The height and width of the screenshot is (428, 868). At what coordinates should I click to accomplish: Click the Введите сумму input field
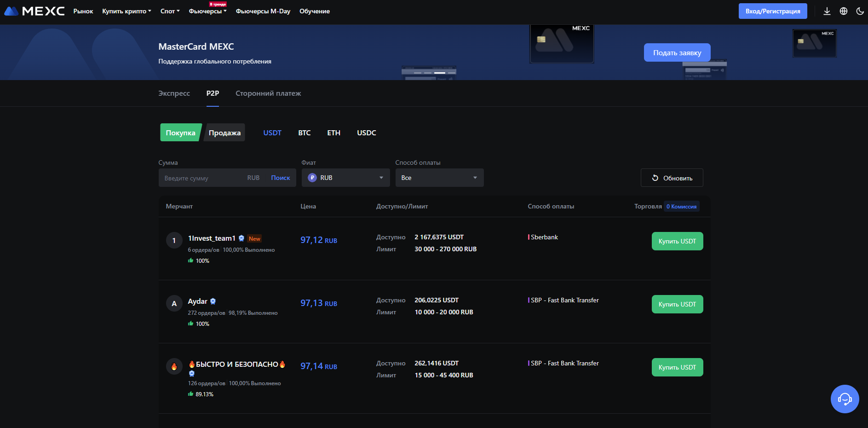point(202,178)
